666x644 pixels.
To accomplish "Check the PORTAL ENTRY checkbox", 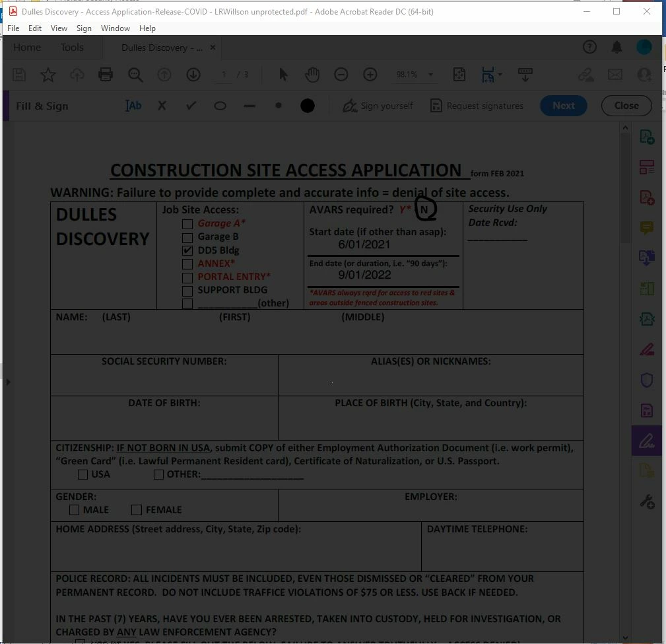I will click(187, 277).
